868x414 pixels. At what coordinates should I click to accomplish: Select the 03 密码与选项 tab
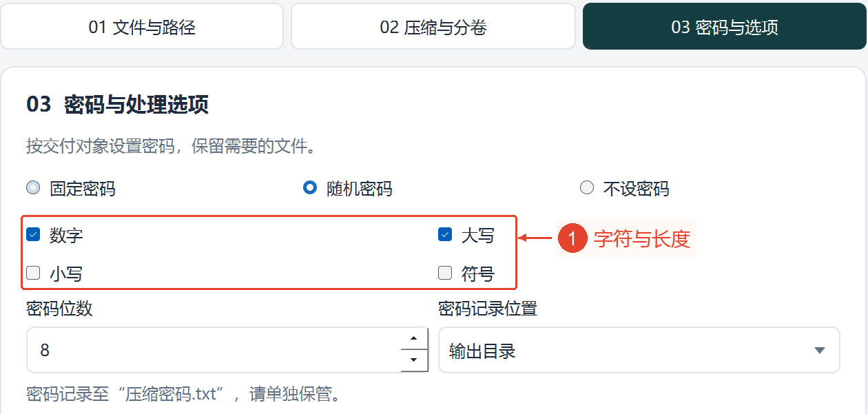[725, 27]
